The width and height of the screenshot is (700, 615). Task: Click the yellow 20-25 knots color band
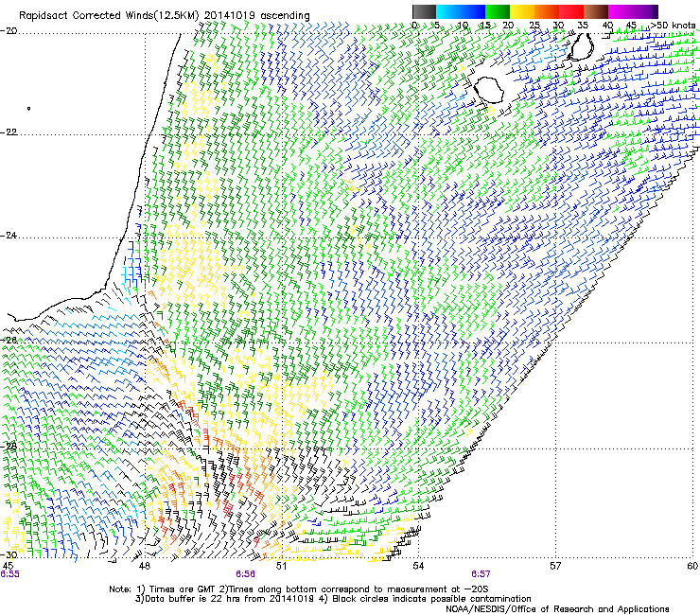coord(522,11)
